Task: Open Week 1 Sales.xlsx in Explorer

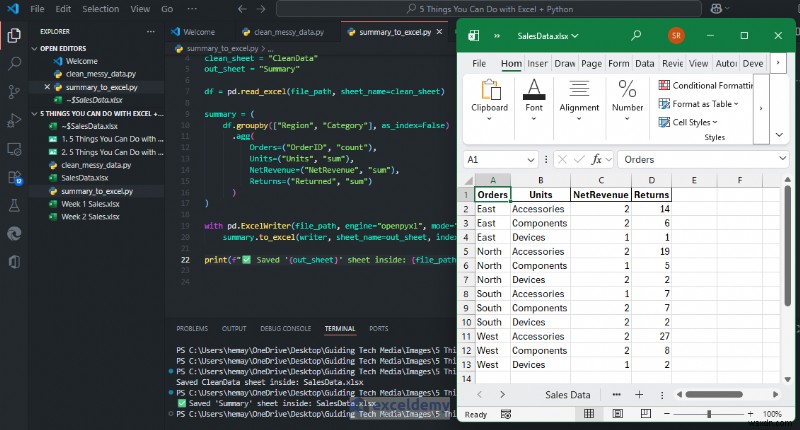Action: [x=90, y=204]
